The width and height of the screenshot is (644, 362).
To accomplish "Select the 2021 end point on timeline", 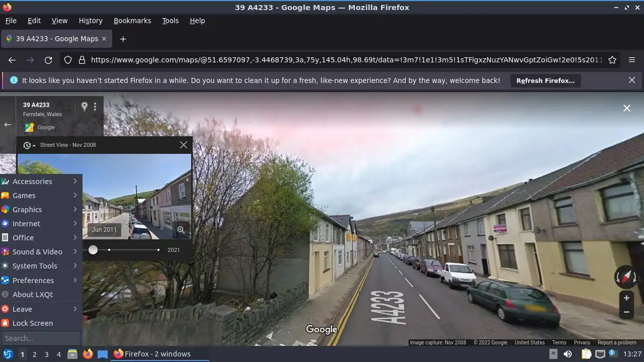I will pos(158,250).
